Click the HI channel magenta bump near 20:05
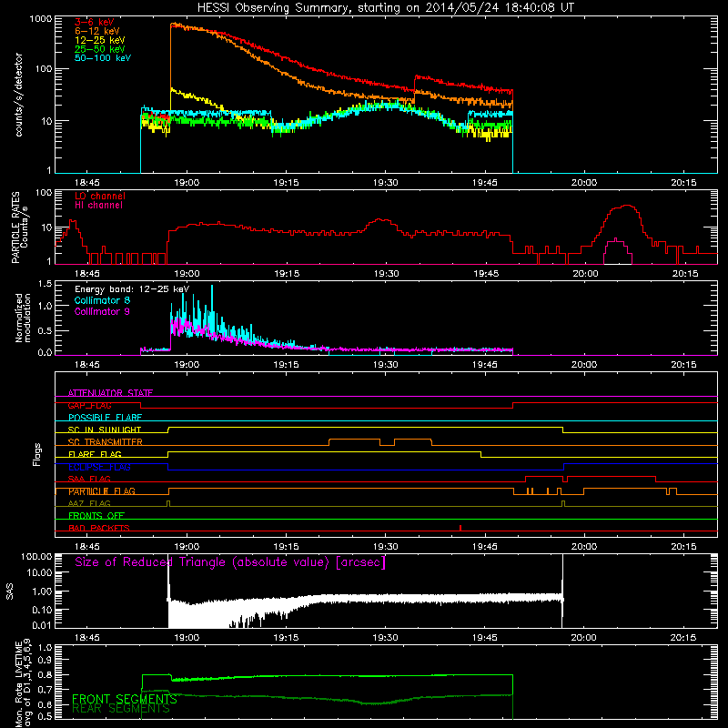This screenshot has height=728, width=728. (x=617, y=251)
